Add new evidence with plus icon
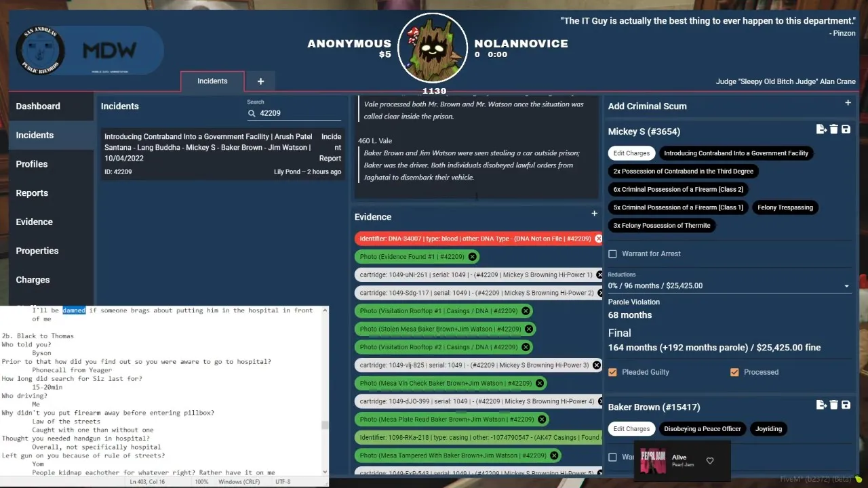The width and height of the screenshot is (868, 488). tap(594, 213)
